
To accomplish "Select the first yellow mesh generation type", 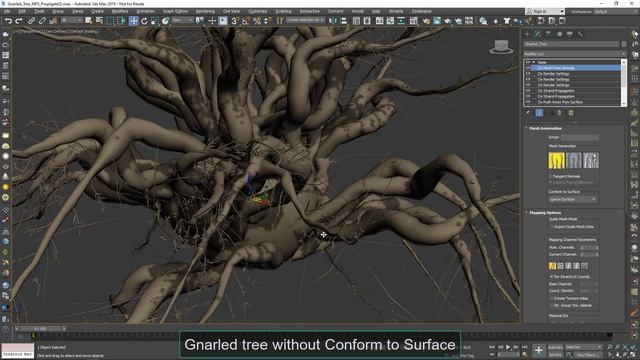I will pos(556,160).
